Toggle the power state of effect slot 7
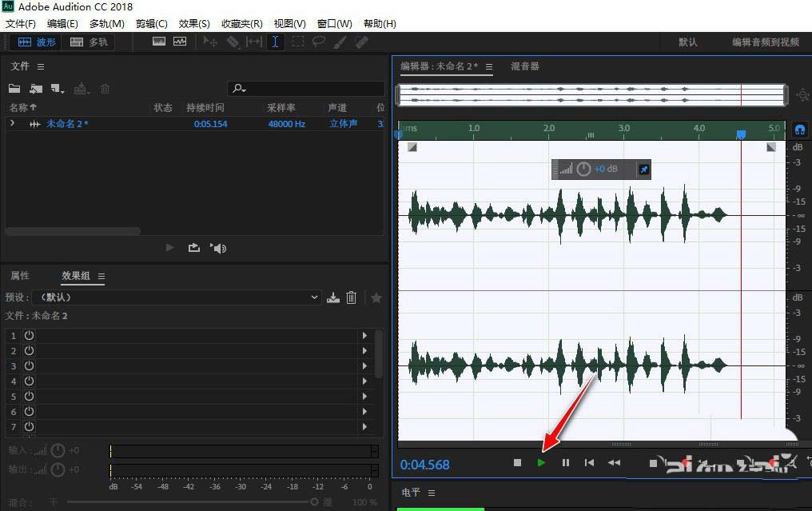 point(29,426)
